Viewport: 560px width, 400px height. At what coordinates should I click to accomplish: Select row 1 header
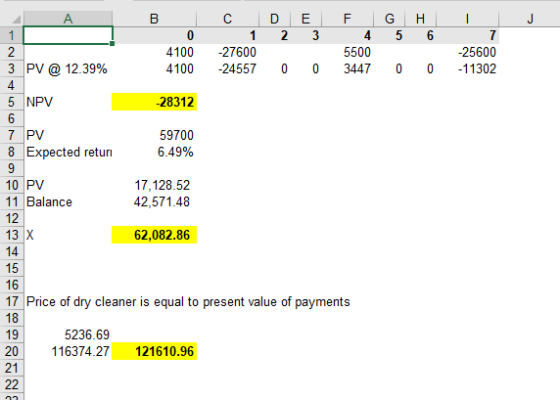tap(11, 35)
